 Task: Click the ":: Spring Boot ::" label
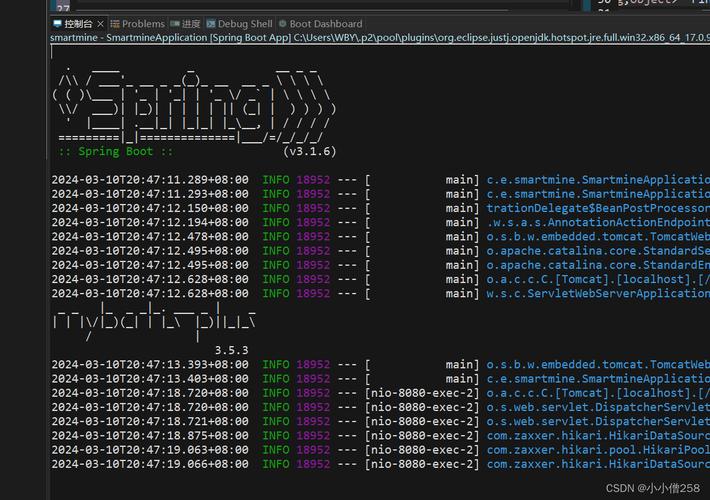[116, 151]
